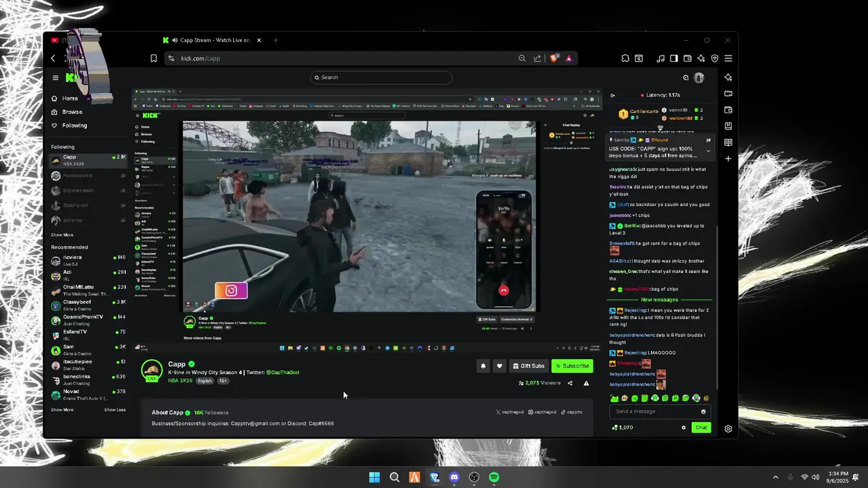Open EsfandTV recommended channel
This screenshot has width=868, height=488.
pyautogui.click(x=88, y=335)
